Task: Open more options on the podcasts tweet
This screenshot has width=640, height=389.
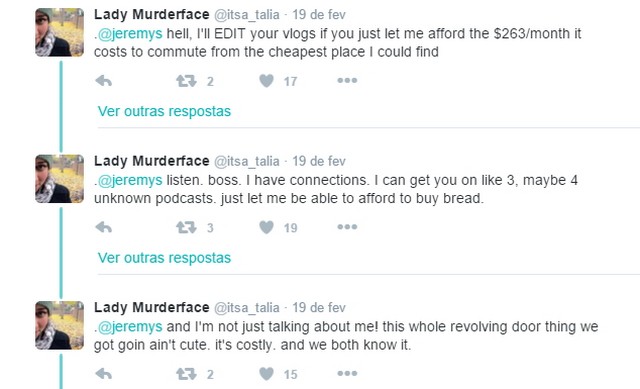Action: [347, 227]
